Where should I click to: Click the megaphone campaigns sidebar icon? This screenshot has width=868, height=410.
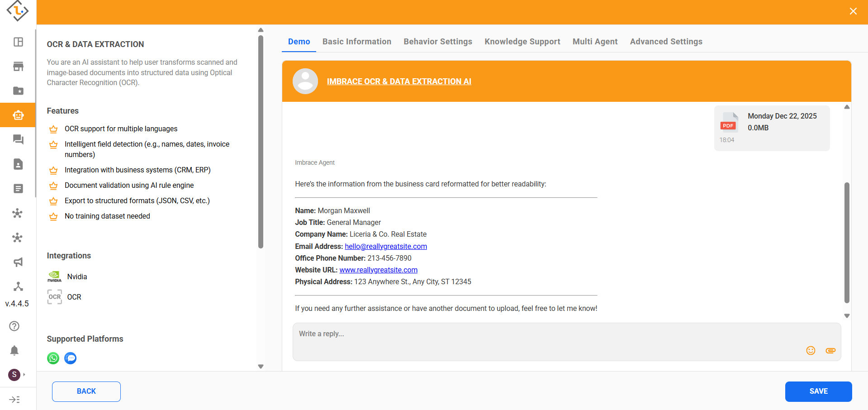coord(18,262)
